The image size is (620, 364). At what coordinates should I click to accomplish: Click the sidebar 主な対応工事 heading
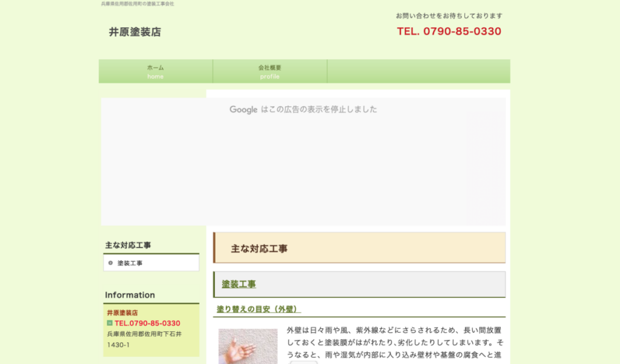(x=128, y=245)
